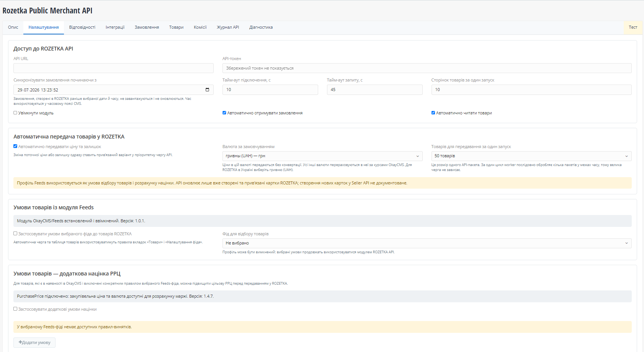The image size is (644, 352).
Task: Switch to the Діагностика tab
Action: point(261,28)
